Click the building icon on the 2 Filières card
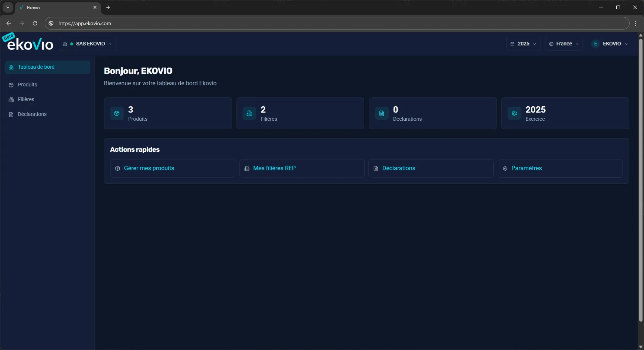 [249, 113]
